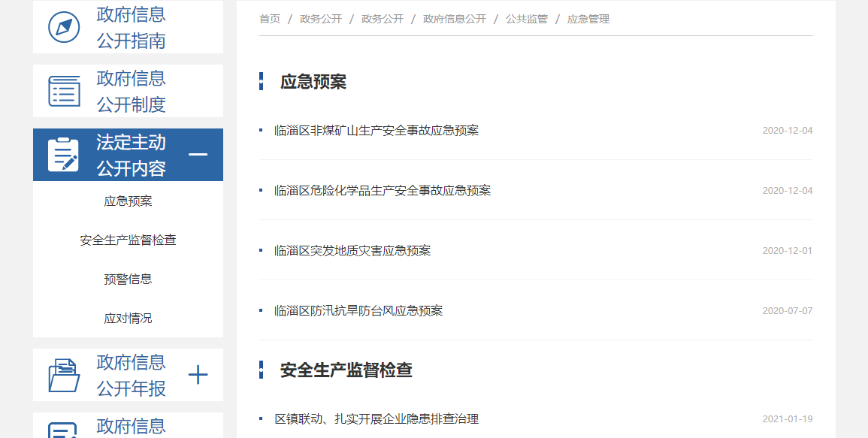Click 应急管理 breadcrumb item
Viewport: 868px width, 438px height.
(x=588, y=19)
